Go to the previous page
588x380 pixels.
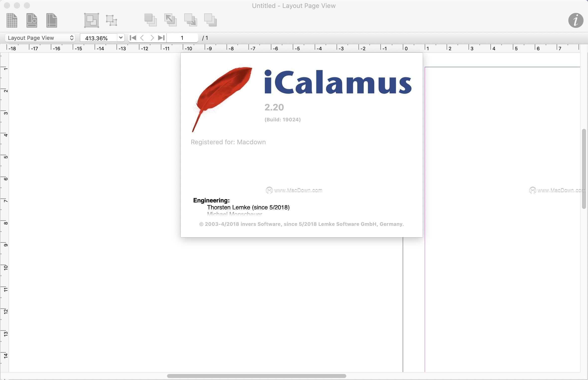point(142,38)
